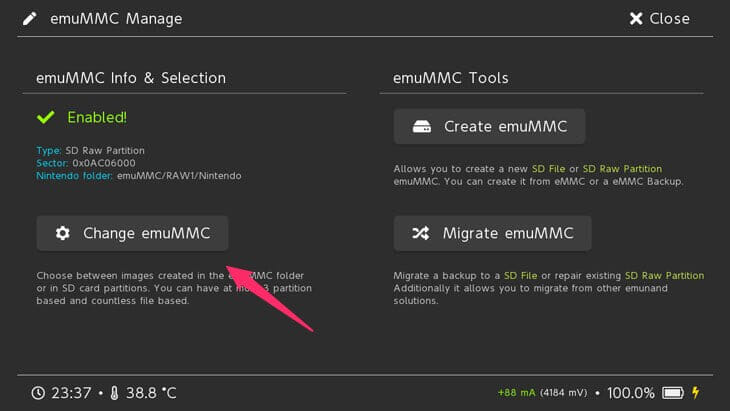Click the 100.0% battery percentage
Screen dimensions: 730x411
pos(630,393)
